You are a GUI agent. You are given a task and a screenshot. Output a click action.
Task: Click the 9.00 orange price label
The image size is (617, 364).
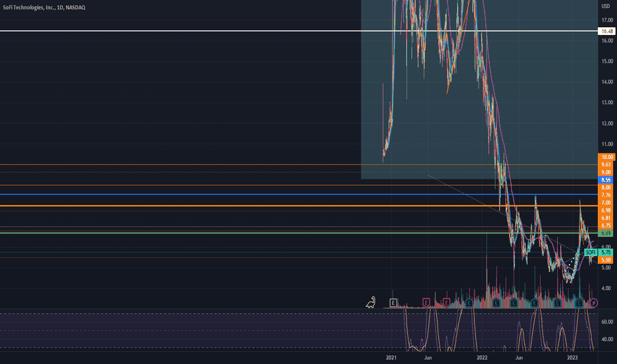606,172
